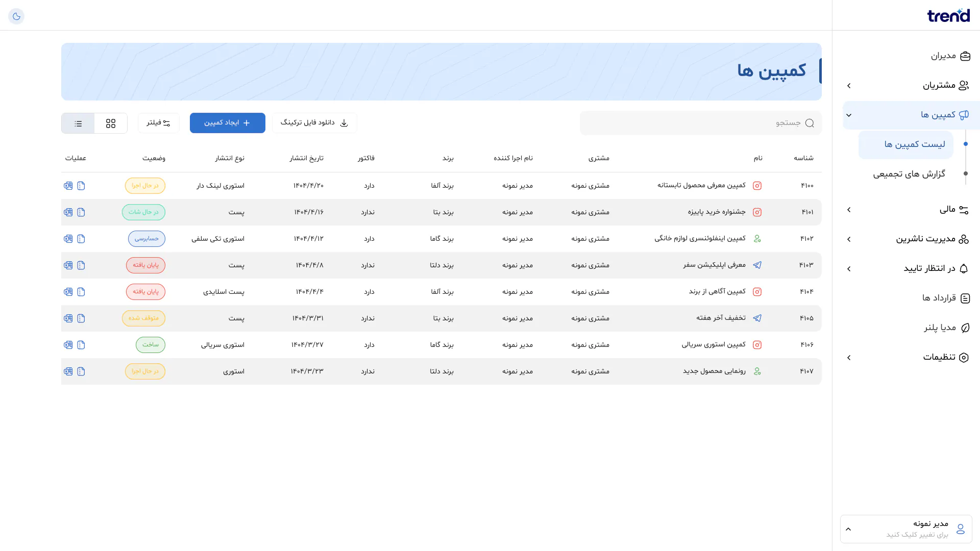The image size is (980, 551).
Task: Expand the مشتریان sidebar menu chevron
Action: coord(849,86)
